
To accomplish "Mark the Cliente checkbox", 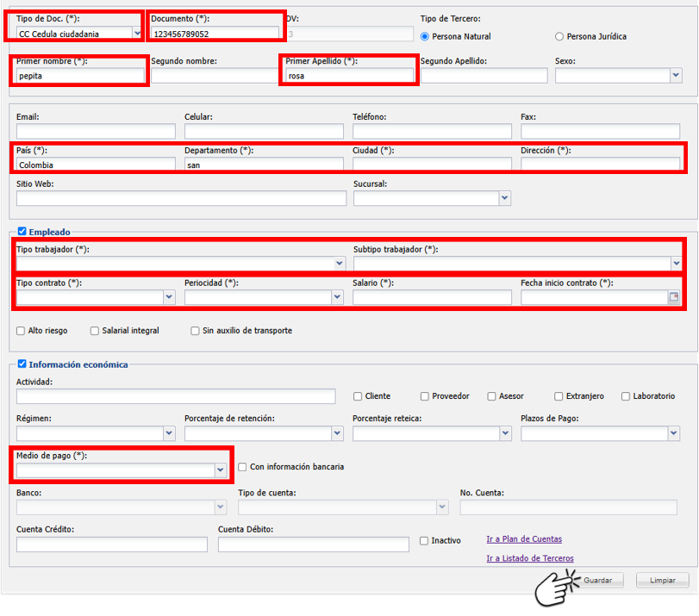I will coord(358,396).
